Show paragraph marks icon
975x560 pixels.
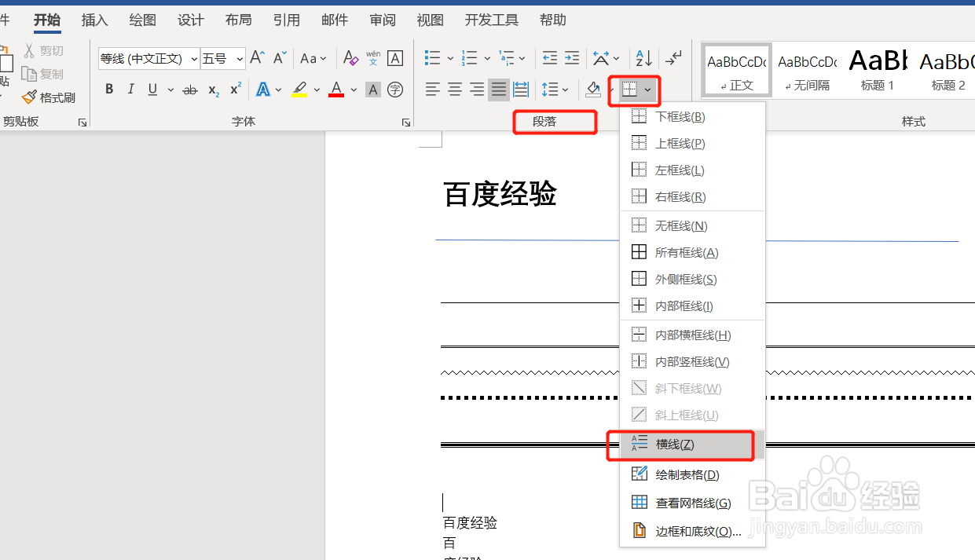pos(673,58)
